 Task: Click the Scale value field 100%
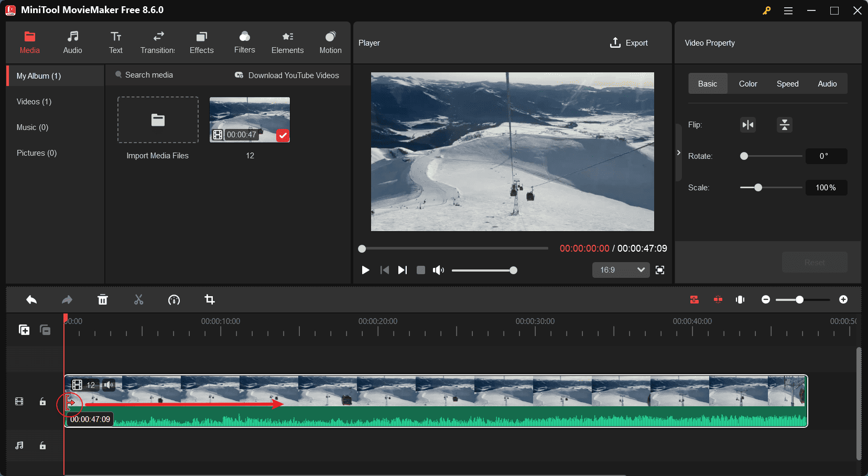(826, 188)
